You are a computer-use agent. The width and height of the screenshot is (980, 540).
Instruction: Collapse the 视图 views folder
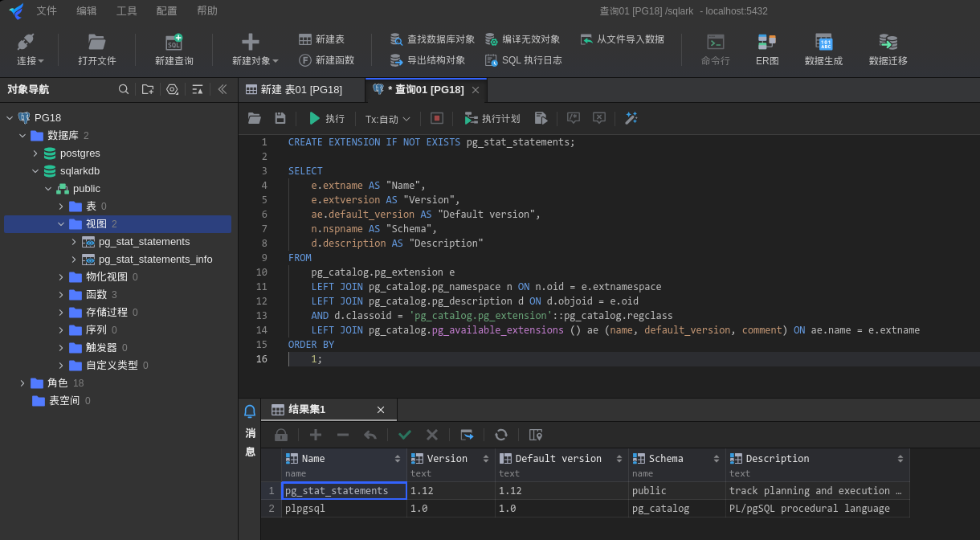pos(61,224)
